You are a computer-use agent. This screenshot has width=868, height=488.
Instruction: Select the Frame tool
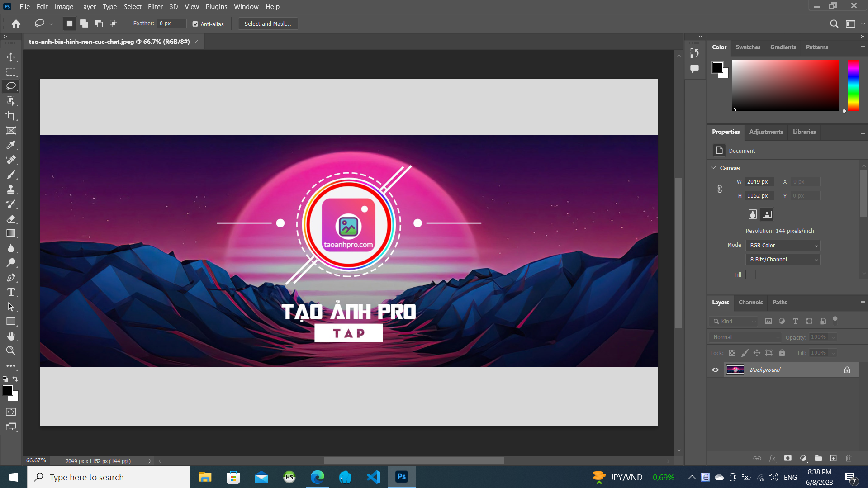tap(11, 131)
